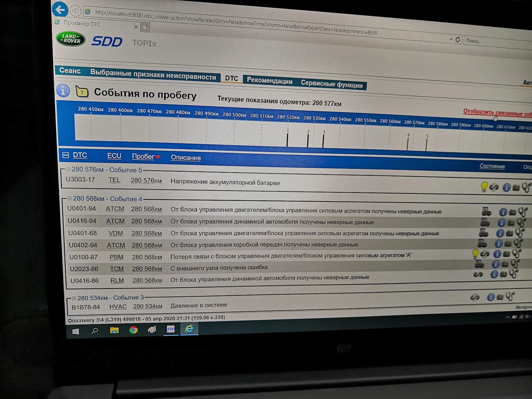The height and width of the screenshot is (399, 532).
Task: Click event marker 4 on the mileage timeline
Action: [408, 144]
